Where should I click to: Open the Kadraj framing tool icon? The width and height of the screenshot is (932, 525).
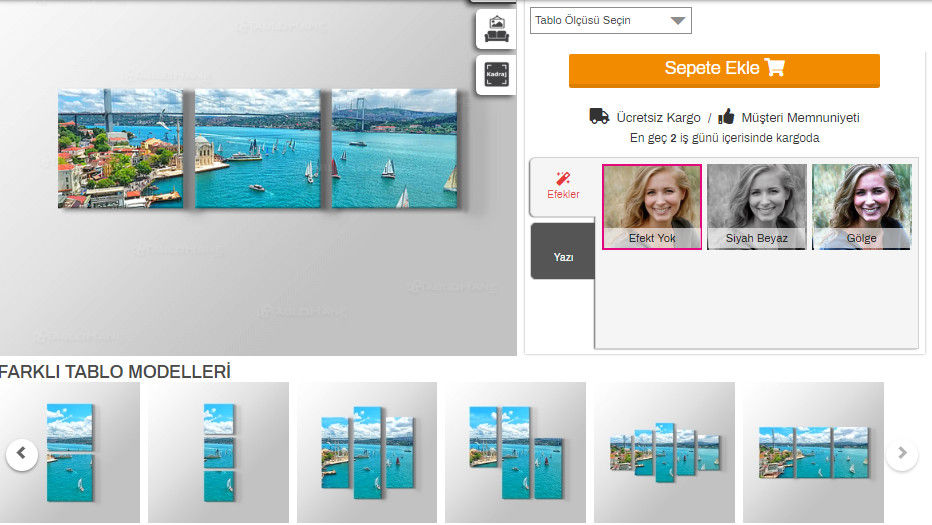496,75
